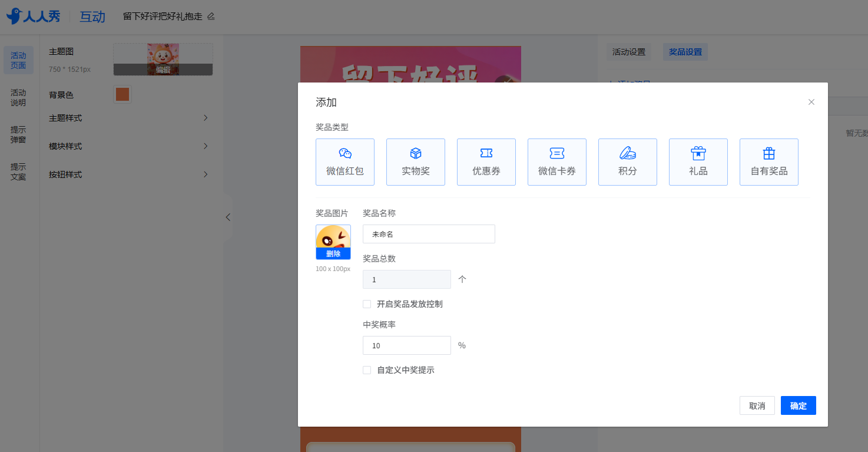Pick the 优惠券 coupon prize type
The image size is (868, 452).
tap(486, 162)
